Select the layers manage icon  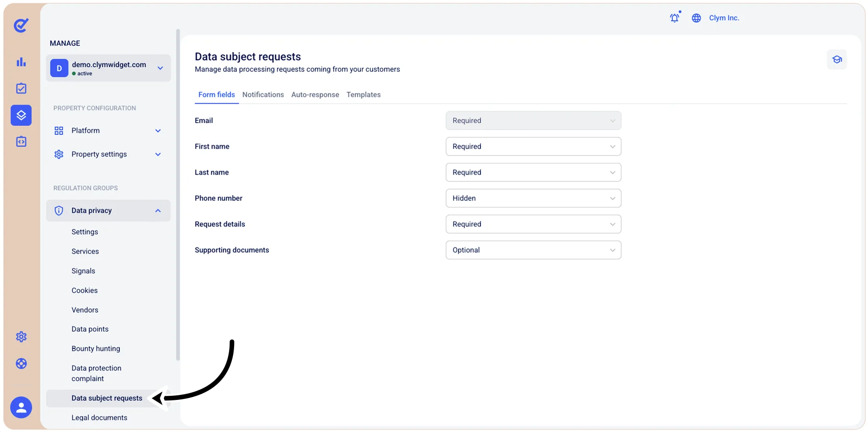[x=21, y=115]
